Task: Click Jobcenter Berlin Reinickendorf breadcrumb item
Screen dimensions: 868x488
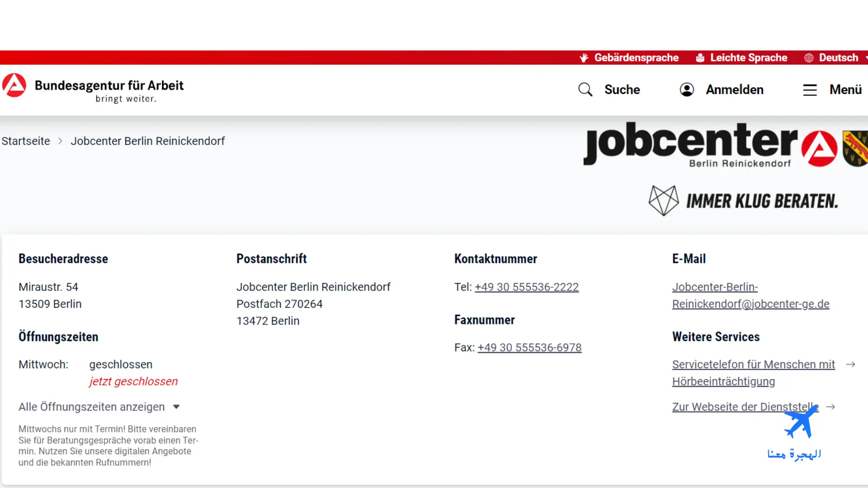Action: pos(147,141)
